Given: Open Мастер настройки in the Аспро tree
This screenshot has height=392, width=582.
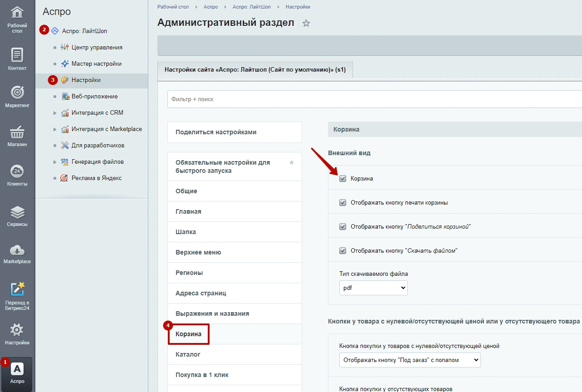Looking at the screenshot, I should 97,64.
